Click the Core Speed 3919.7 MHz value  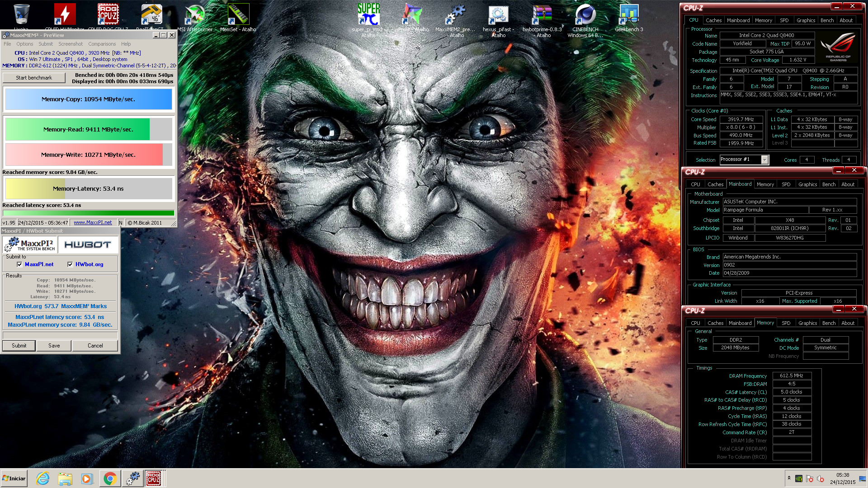click(741, 119)
